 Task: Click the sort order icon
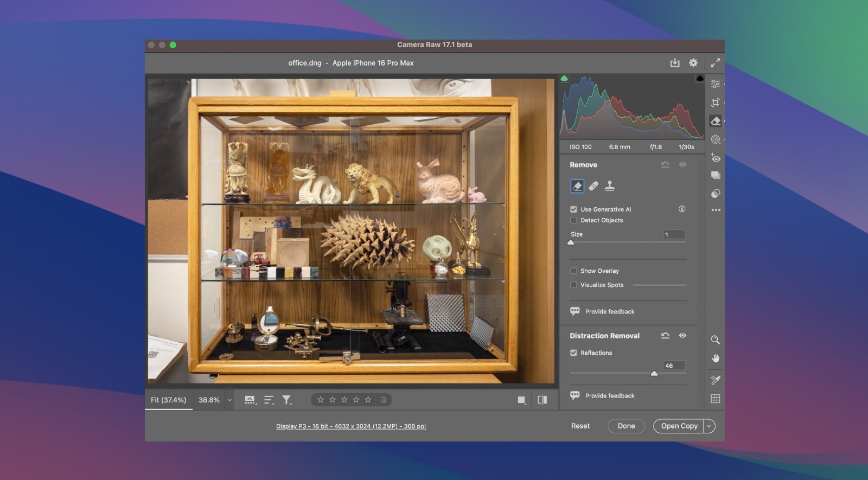click(269, 400)
